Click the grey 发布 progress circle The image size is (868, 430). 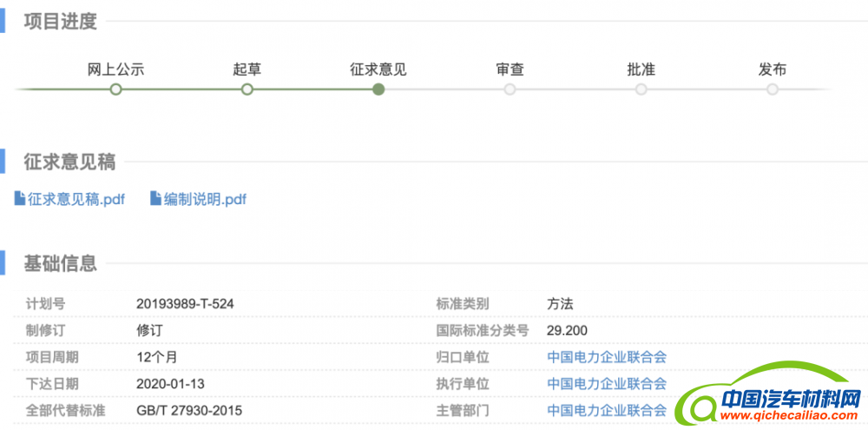pyautogui.click(x=773, y=89)
